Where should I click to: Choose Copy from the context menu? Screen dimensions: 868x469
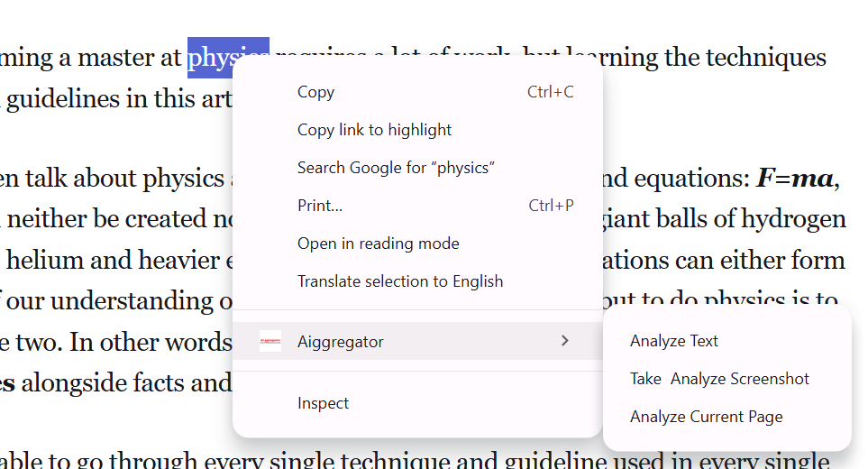coord(315,92)
